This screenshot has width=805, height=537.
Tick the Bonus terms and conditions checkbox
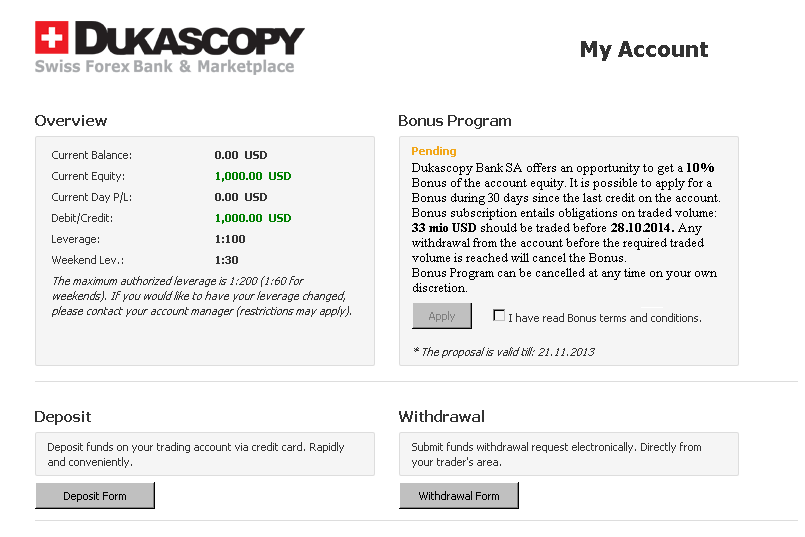click(499, 315)
